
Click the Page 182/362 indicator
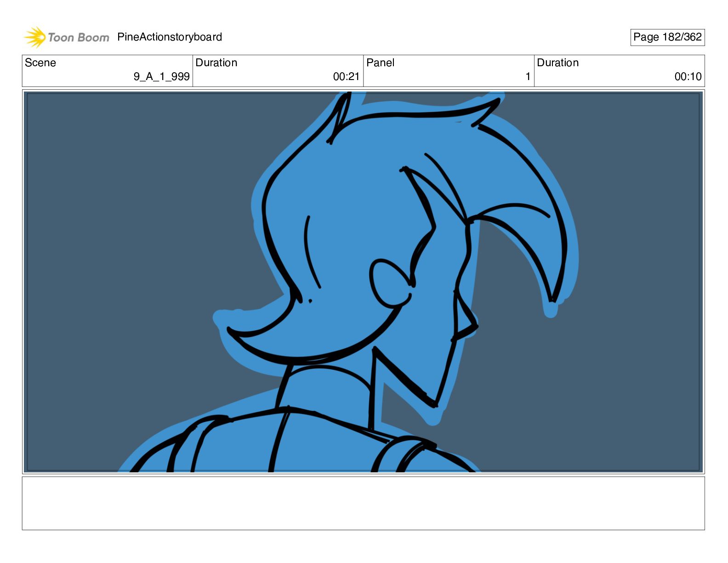pos(667,37)
